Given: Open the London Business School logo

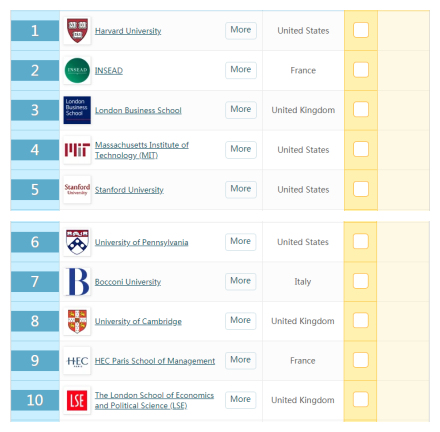Looking at the screenshot, I should click(x=77, y=110).
